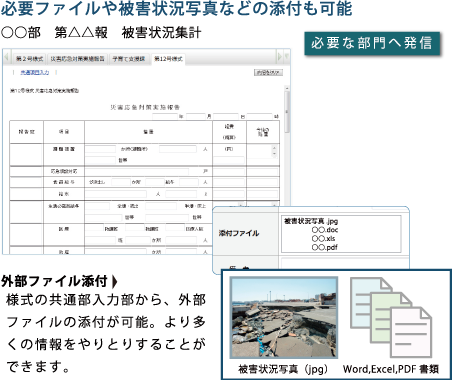Click the right tab-scroll arrow icon
The image size is (453, 380).
tap(280, 57)
